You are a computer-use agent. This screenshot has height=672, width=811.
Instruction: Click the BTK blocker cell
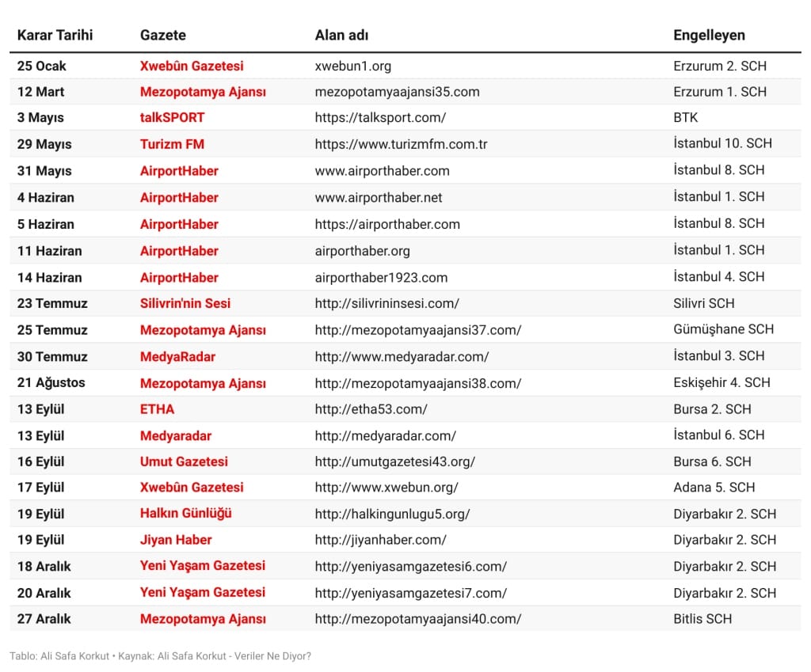685,117
